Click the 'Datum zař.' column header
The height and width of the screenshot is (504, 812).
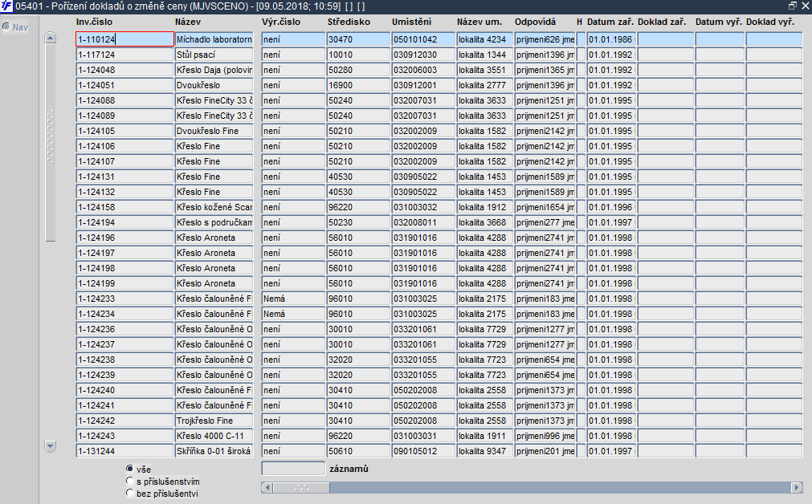(610, 22)
